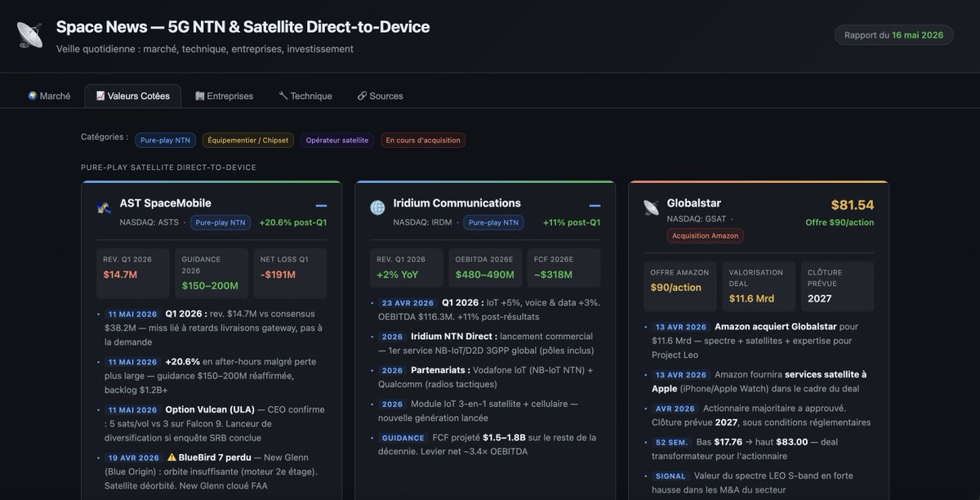980x500 pixels.
Task: Click +11% post-Q1 indicator
Action: tap(572, 222)
